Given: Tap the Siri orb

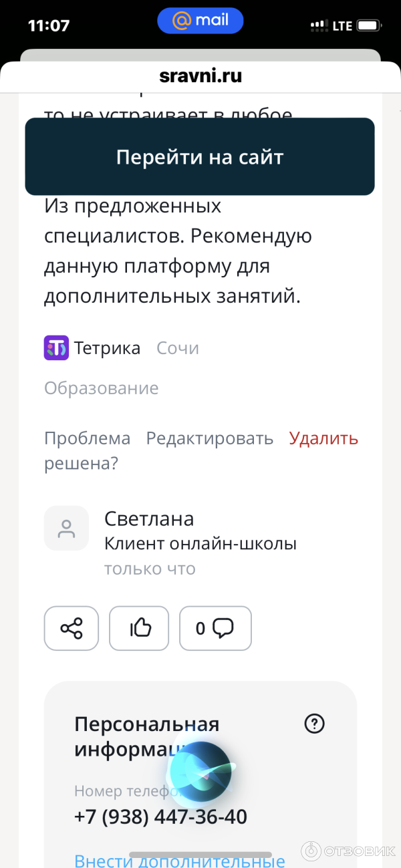Looking at the screenshot, I should coord(200,773).
